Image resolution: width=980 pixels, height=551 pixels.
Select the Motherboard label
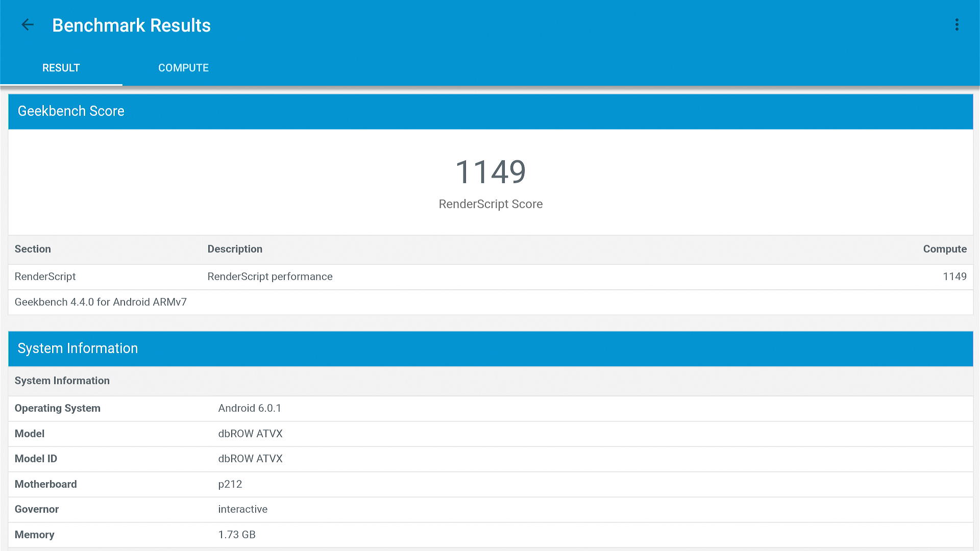point(45,484)
